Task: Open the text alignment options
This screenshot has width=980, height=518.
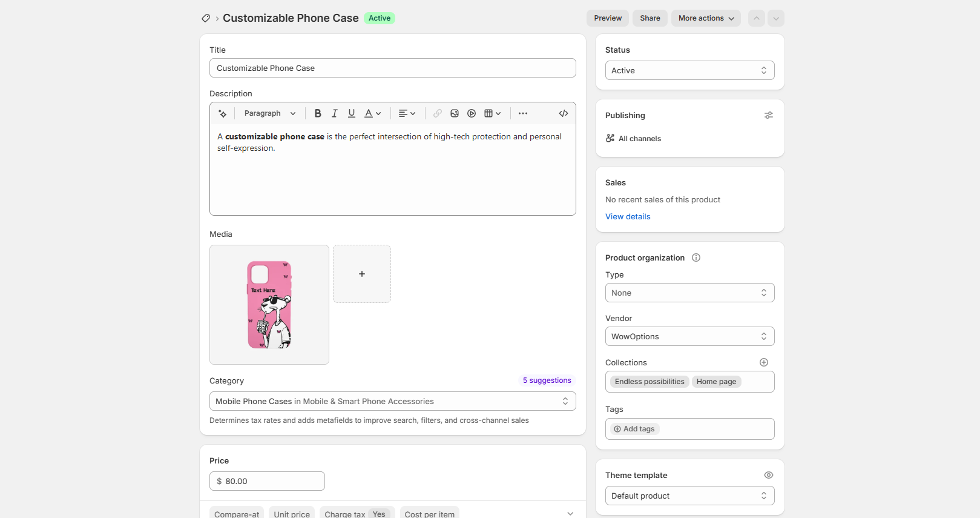Action: coord(407,113)
